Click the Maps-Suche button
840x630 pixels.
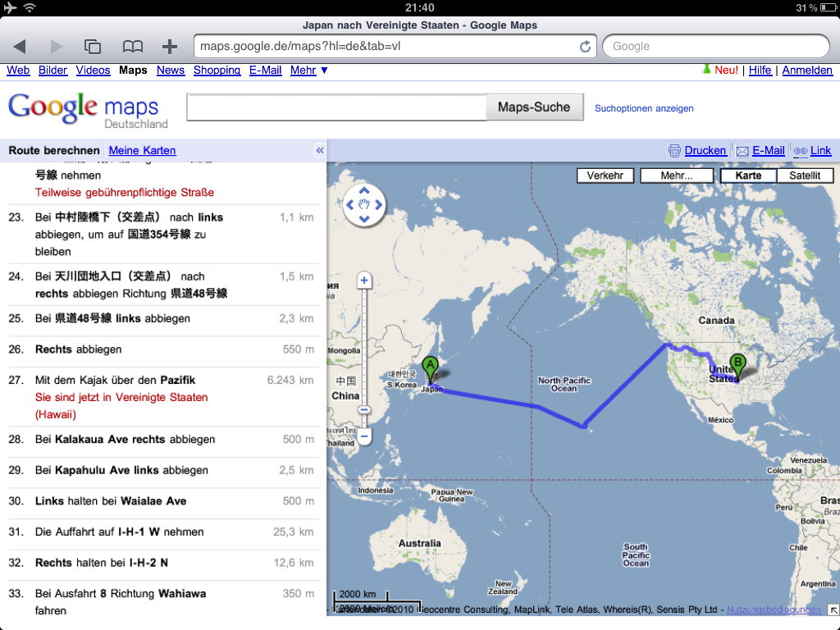tap(534, 107)
